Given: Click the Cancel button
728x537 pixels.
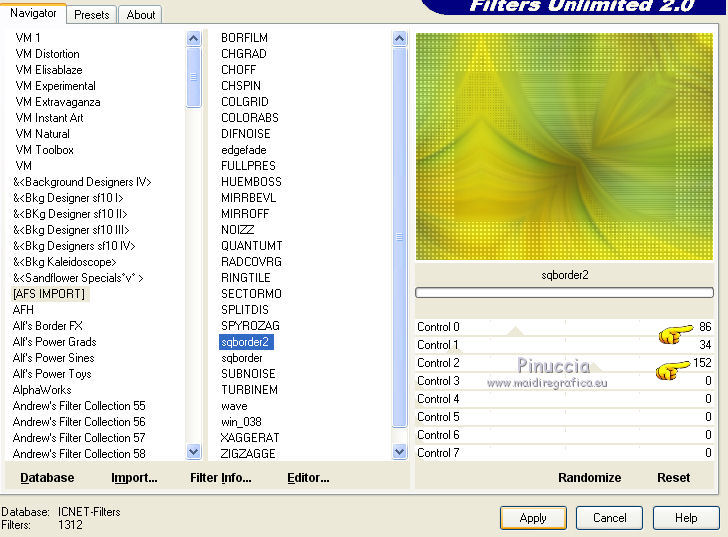Looking at the screenshot, I should 609,518.
